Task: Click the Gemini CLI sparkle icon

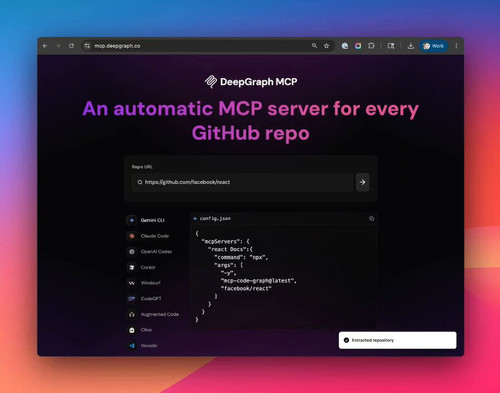Action: (132, 220)
